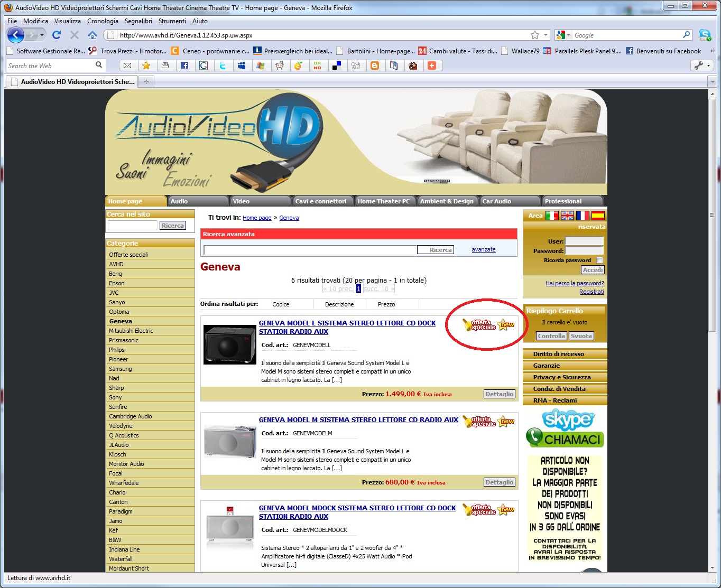Click the Google search magnifier icon

click(687, 35)
